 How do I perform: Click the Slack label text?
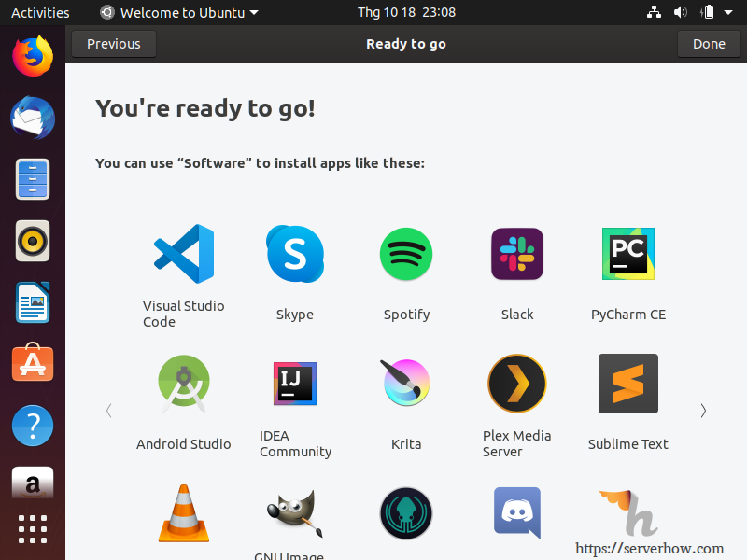click(x=517, y=315)
